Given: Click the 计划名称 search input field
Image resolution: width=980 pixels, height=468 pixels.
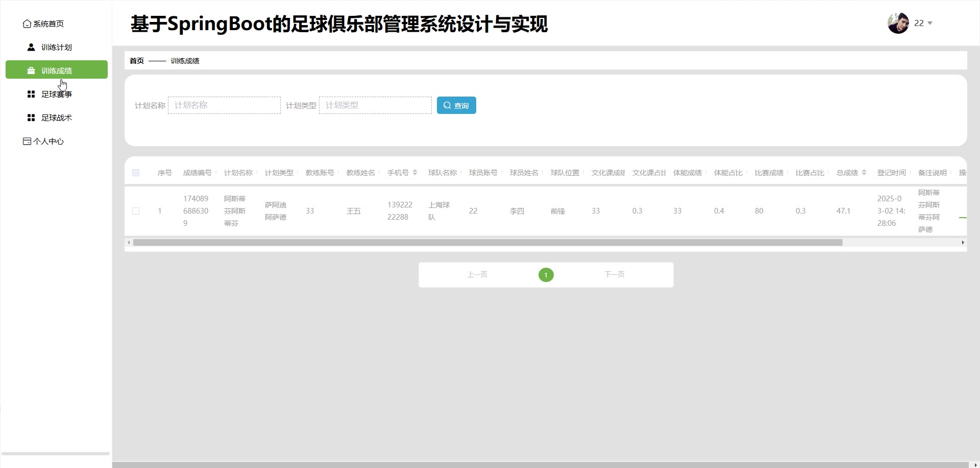Looking at the screenshot, I should [225, 105].
